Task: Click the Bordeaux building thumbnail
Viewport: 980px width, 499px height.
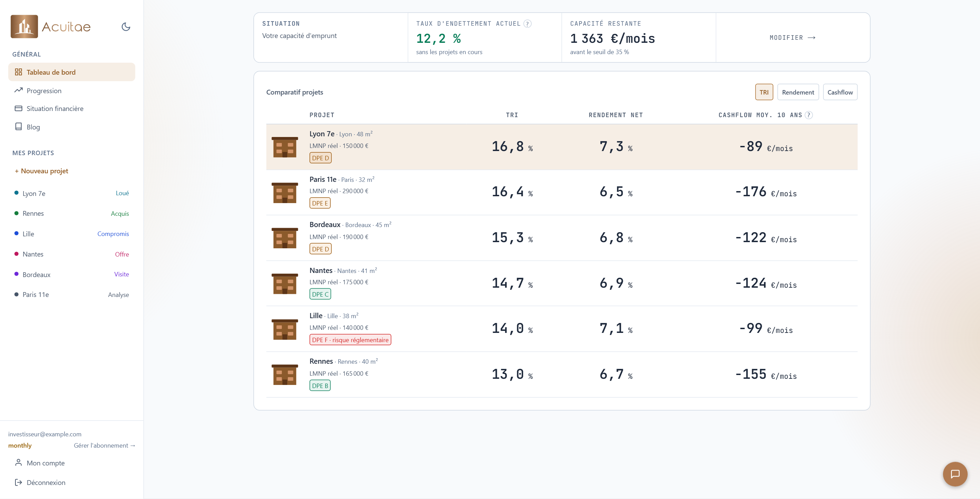Action: click(285, 238)
